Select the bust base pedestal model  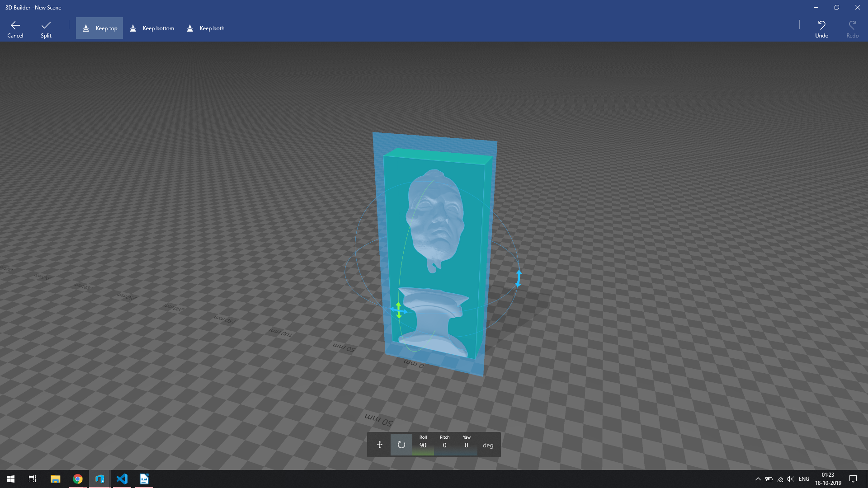(433, 322)
